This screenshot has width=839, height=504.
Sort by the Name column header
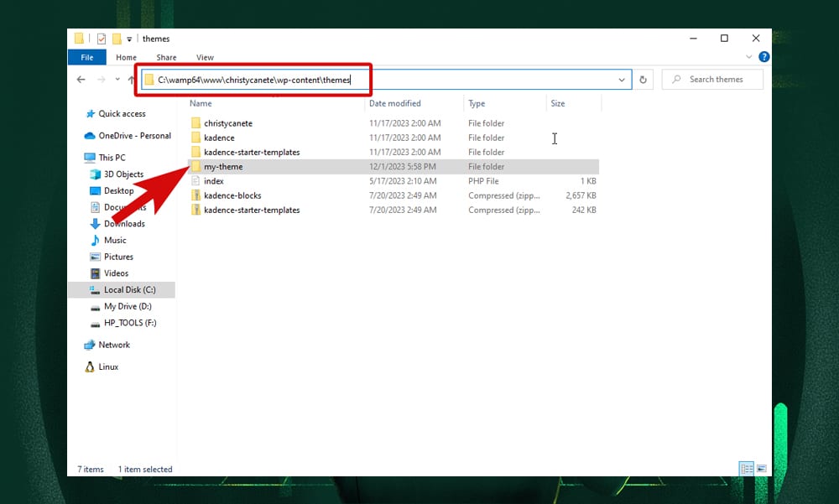click(201, 103)
